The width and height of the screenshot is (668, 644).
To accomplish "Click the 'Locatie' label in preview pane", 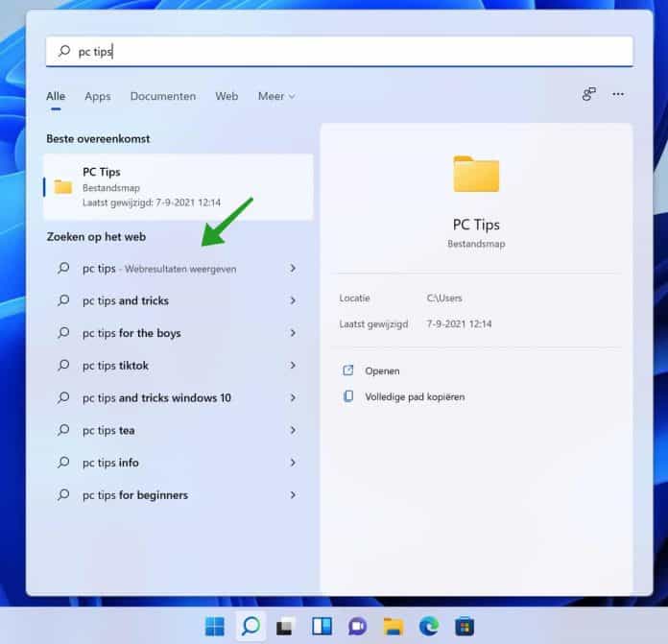I will (354, 298).
